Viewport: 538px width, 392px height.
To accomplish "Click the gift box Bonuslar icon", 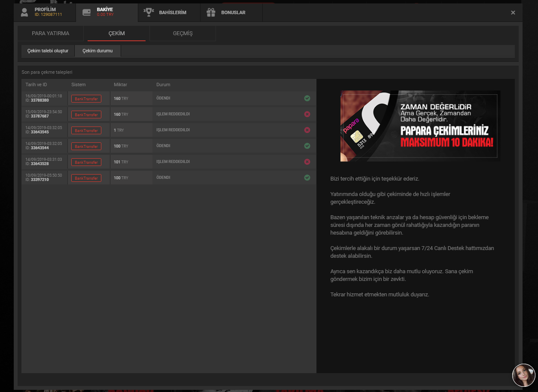I will click(211, 12).
